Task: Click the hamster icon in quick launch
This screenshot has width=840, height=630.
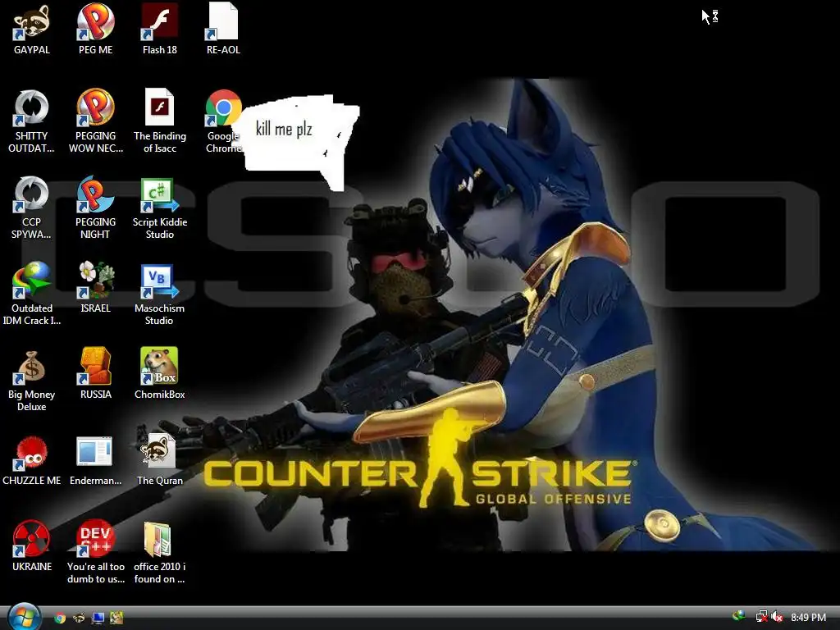Action: (116, 619)
